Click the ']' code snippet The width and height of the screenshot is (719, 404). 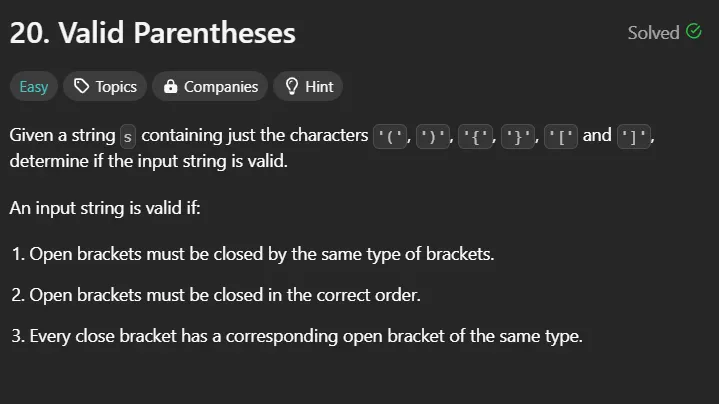[x=634, y=136]
